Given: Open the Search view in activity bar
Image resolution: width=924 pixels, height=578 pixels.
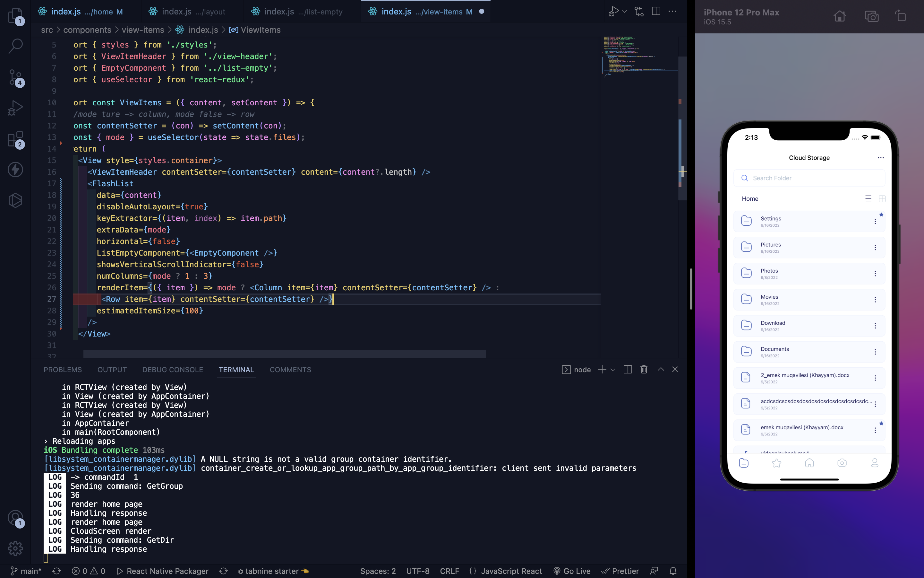Looking at the screenshot, I should pos(15,46).
